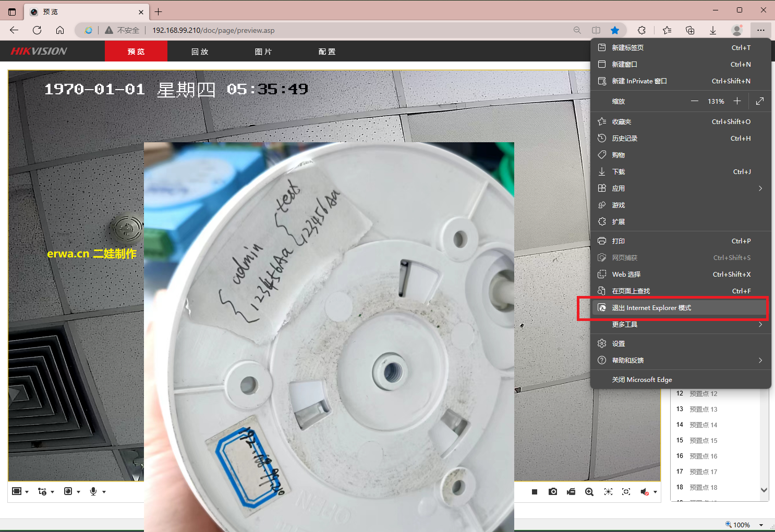This screenshot has width=775, height=532.
Task: Select 新建标签页 menu entry
Action: [681, 47]
